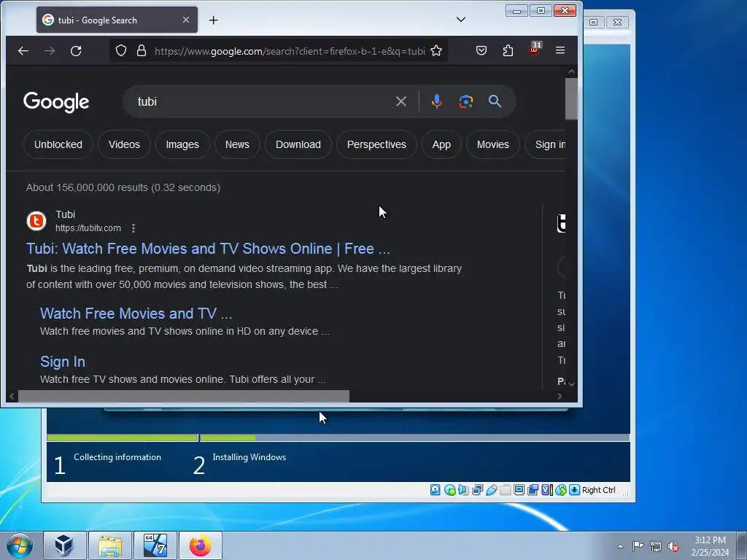The height and width of the screenshot is (560, 747).
Task: Open the Firefox extensions puzzle icon
Action: [508, 50]
